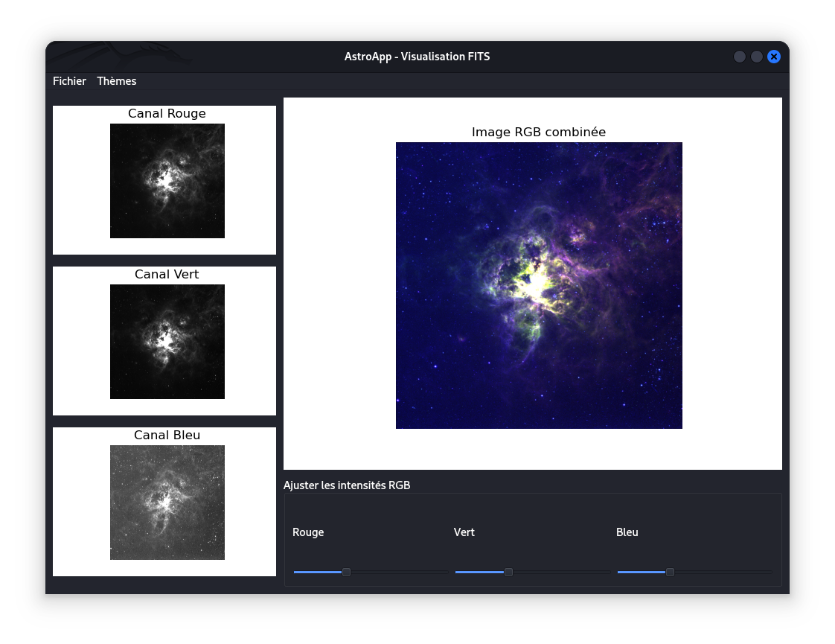The width and height of the screenshot is (835, 644).
Task: Click the Rouge slider label
Action: [307, 532]
